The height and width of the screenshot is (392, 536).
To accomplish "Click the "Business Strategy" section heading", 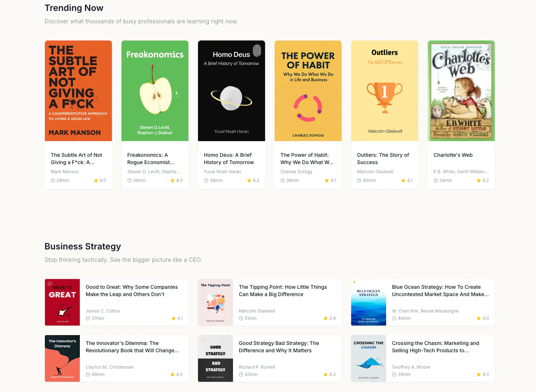I will [83, 247].
